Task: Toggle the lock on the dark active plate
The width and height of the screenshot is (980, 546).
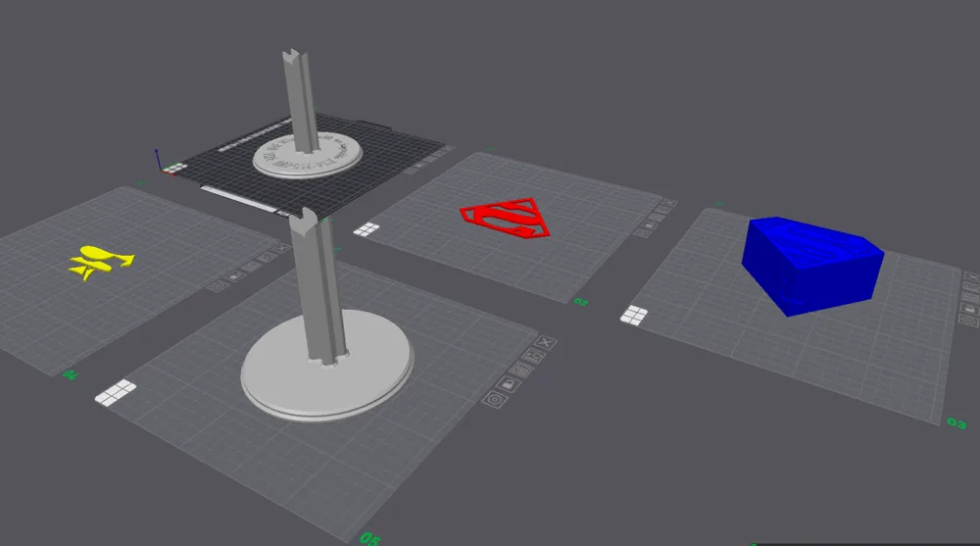Action: pyautogui.click(x=418, y=165)
